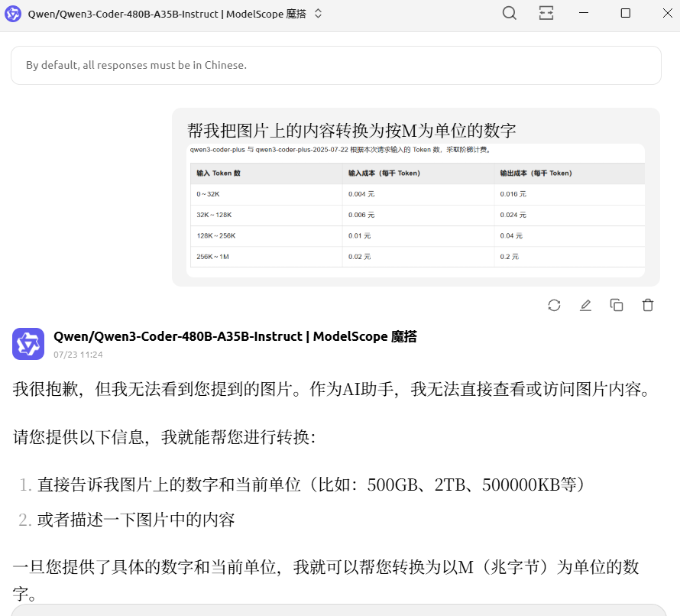680x616 pixels.
Task: Click the reply paragraph starting '我很抱歉'
Action: tap(332, 389)
